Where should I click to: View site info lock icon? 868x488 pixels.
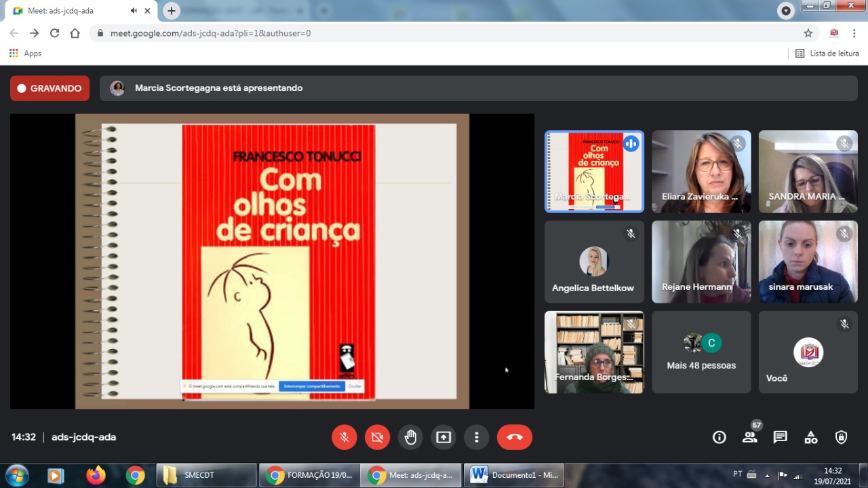(x=100, y=33)
